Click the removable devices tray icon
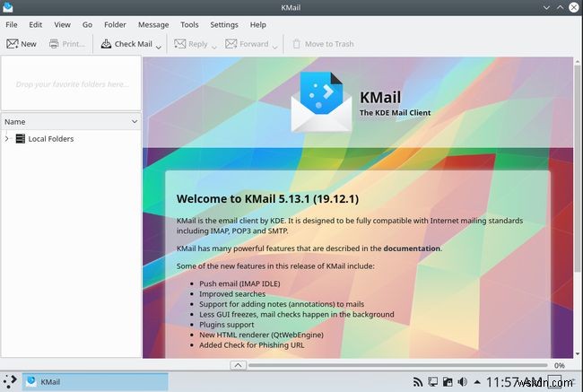 click(x=448, y=382)
